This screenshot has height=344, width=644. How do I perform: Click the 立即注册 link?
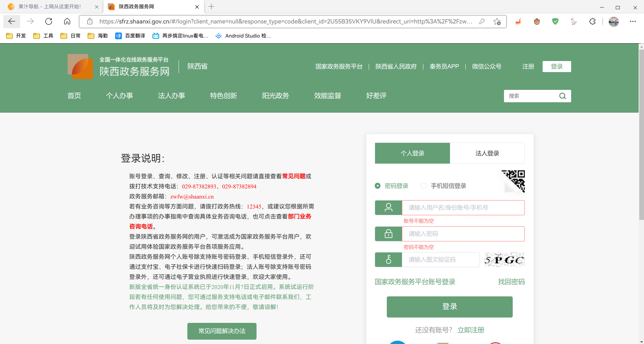click(471, 330)
